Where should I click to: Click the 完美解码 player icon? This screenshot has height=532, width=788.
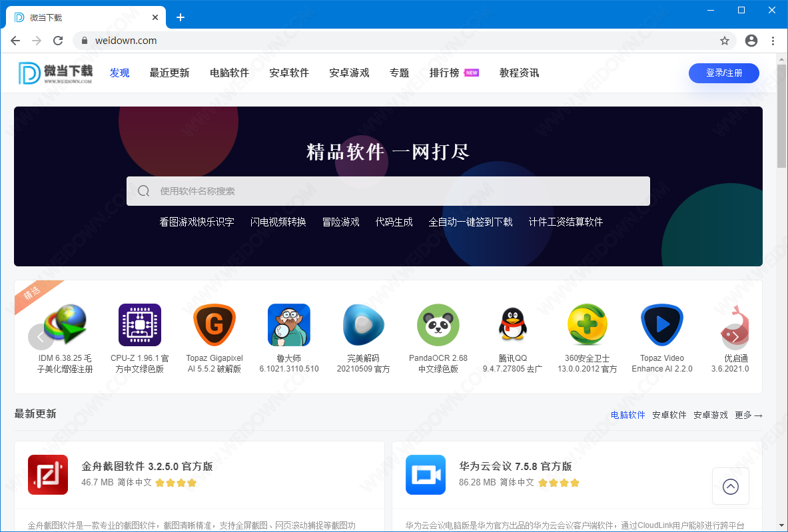tap(363, 324)
